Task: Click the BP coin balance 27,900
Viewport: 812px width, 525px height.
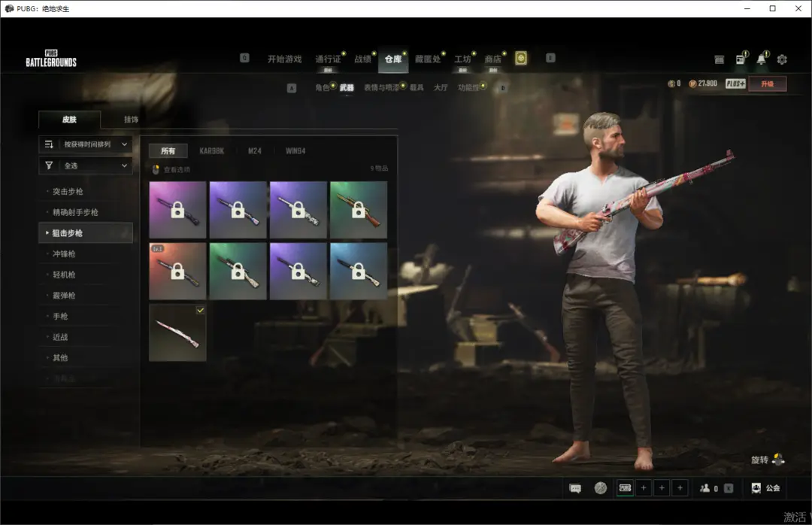Action: pyautogui.click(x=703, y=83)
